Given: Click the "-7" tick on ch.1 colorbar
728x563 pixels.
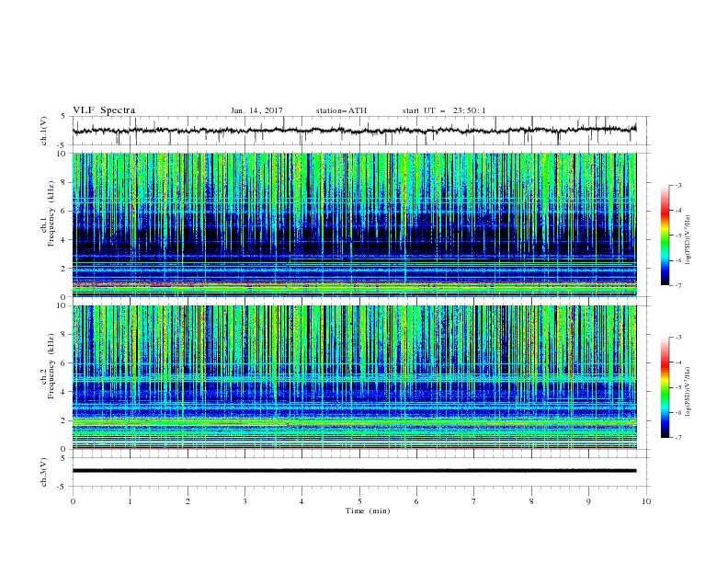Looking at the screenshot, I should point(678,285).
